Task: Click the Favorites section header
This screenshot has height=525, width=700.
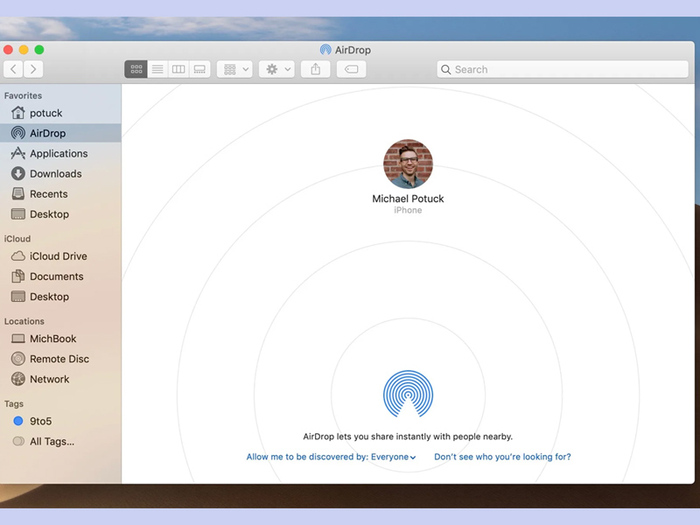Action: (x=23, y=96)
